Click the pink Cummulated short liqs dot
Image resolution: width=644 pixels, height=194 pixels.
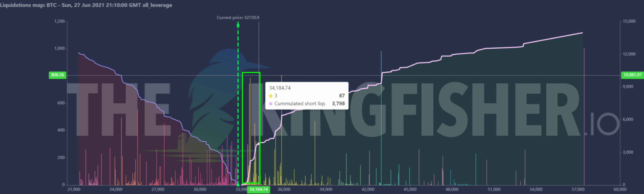tap(271, 104)
